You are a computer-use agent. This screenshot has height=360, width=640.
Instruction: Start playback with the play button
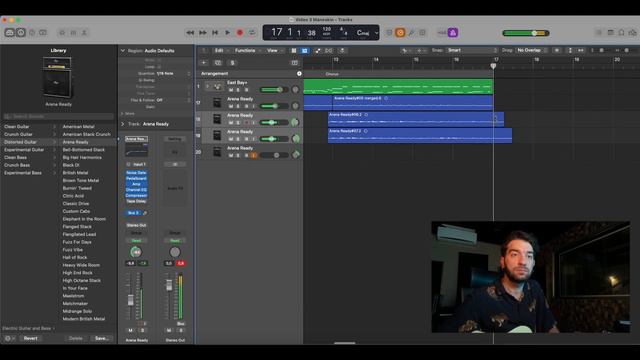(227, 33)
